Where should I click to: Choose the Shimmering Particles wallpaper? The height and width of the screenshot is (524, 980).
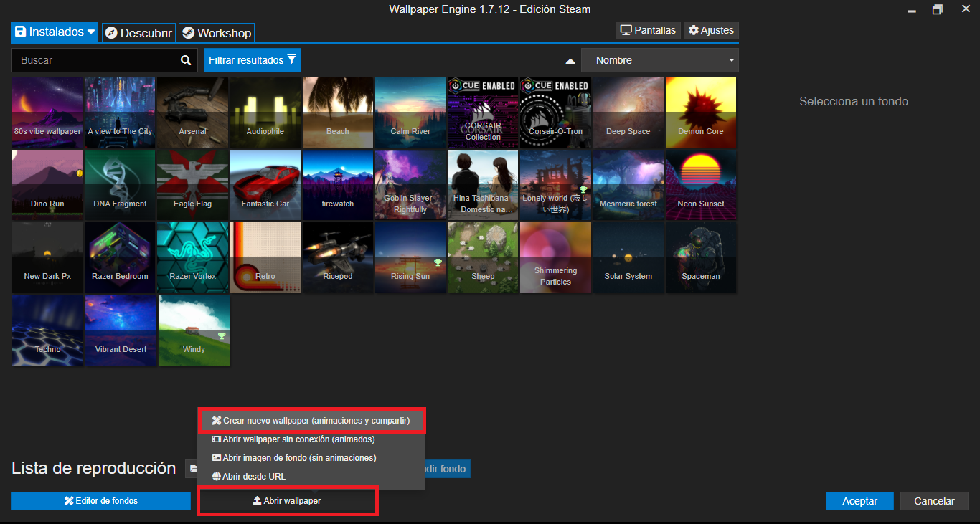click(x=556, y=258)
